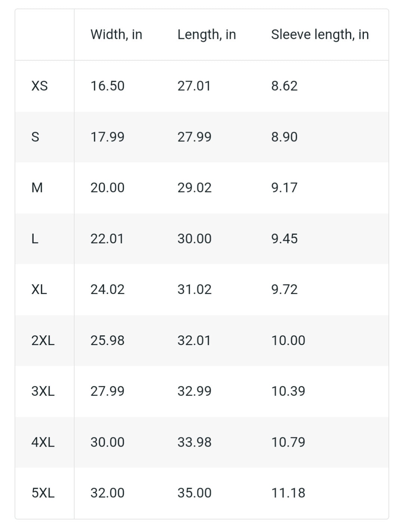Click the 27.99 width value for 3XL

pyautogui.click(x=108, y=391)
